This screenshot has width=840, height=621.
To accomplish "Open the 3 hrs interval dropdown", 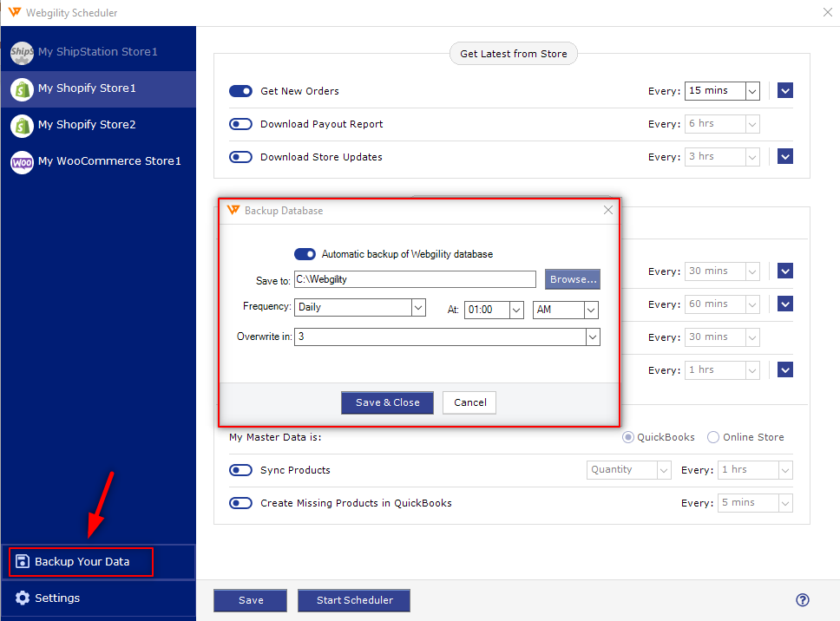I will 722,157.
